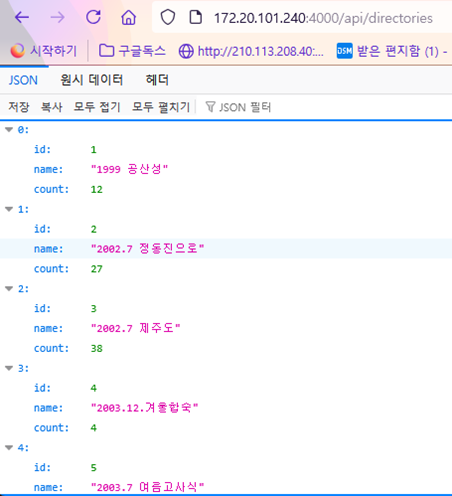Select the name value "2003.12.겨울합숙"
452x496 pixels.
click(x=144, y=408)
